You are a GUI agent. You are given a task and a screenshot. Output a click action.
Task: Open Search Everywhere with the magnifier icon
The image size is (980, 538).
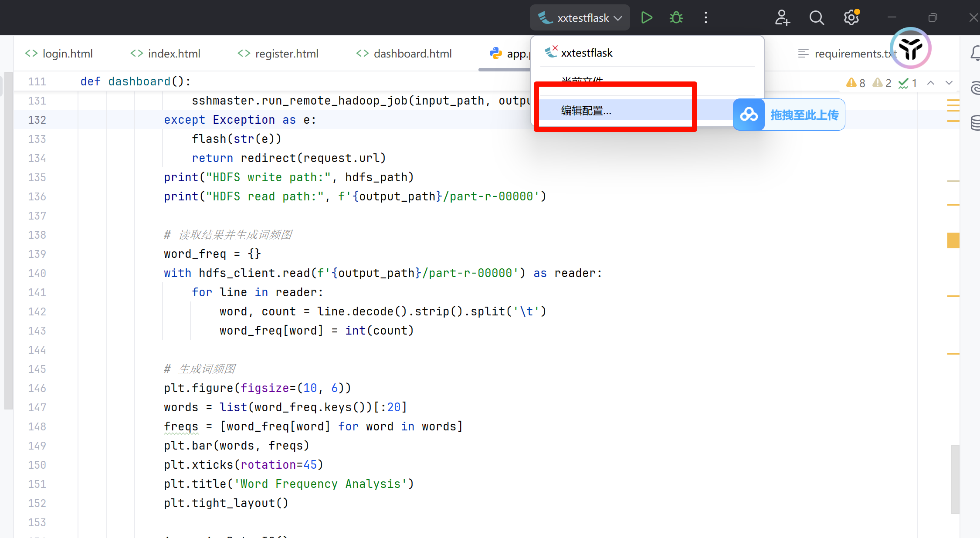click(817, 17)
